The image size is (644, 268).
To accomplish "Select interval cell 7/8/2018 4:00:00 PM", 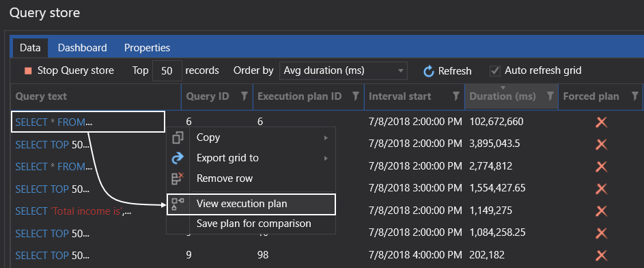I will click(416, 255).
